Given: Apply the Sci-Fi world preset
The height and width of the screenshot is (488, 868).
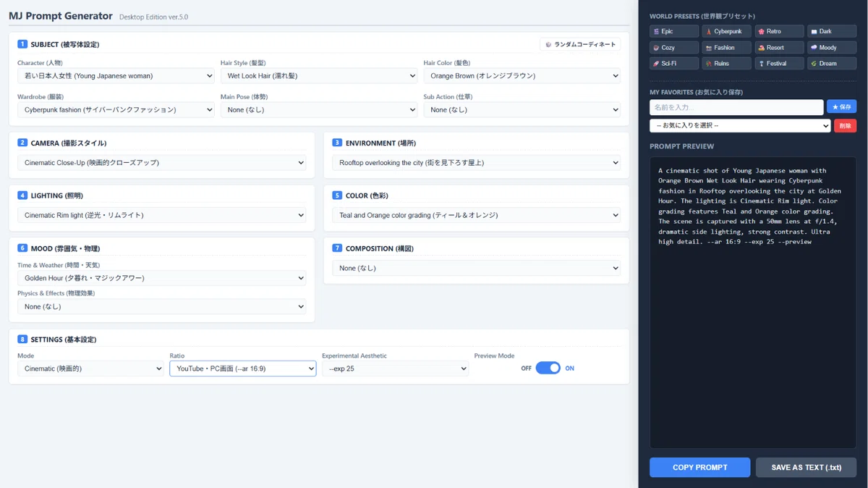Looking at the screenshot, I should point(674,63).
